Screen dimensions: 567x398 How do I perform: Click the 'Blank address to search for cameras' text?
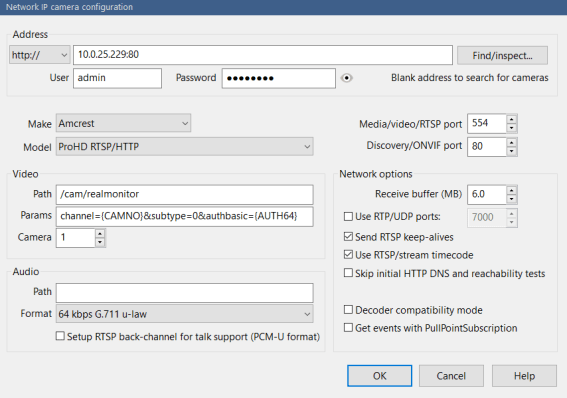(469, 78)
